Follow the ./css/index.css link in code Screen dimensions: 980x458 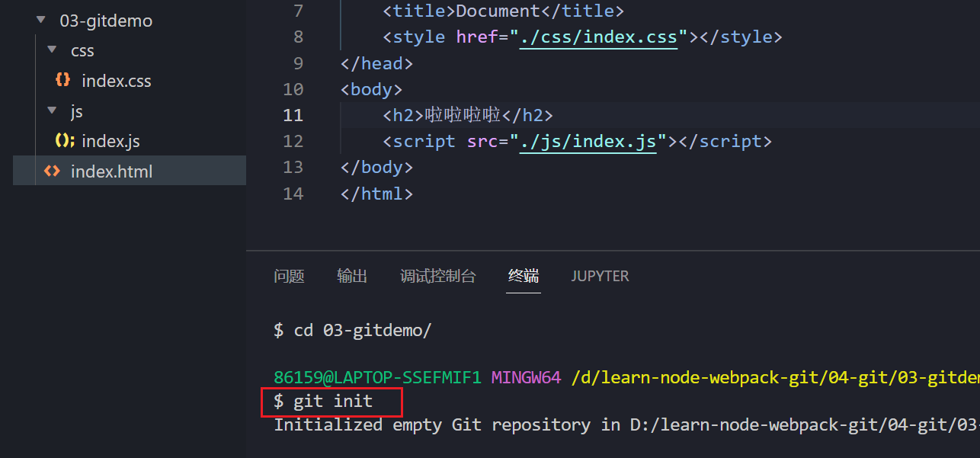pos(598,37)
